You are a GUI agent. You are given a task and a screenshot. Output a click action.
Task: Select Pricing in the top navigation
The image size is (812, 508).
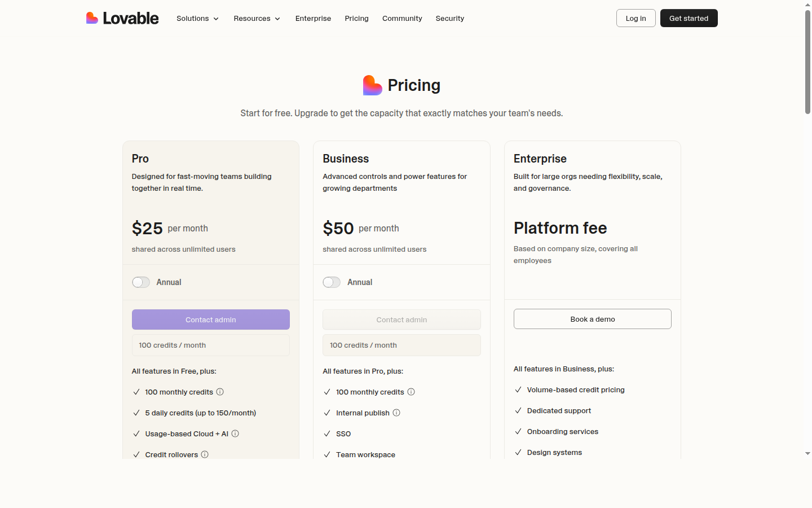click(356, 18)
